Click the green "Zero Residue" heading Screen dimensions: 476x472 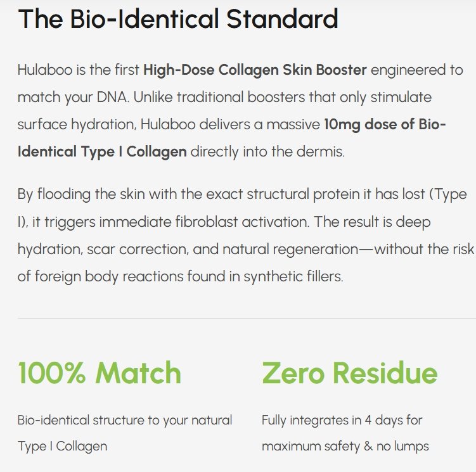tap(349, 373)
